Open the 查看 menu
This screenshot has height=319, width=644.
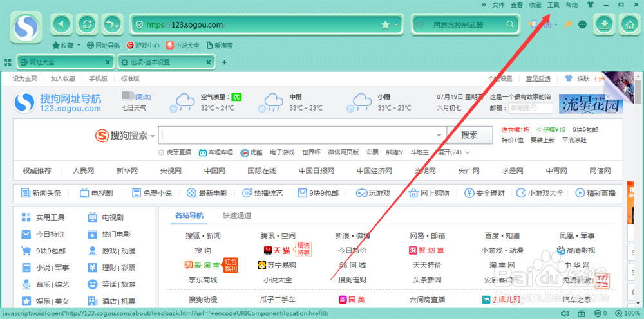click(516, 5)
